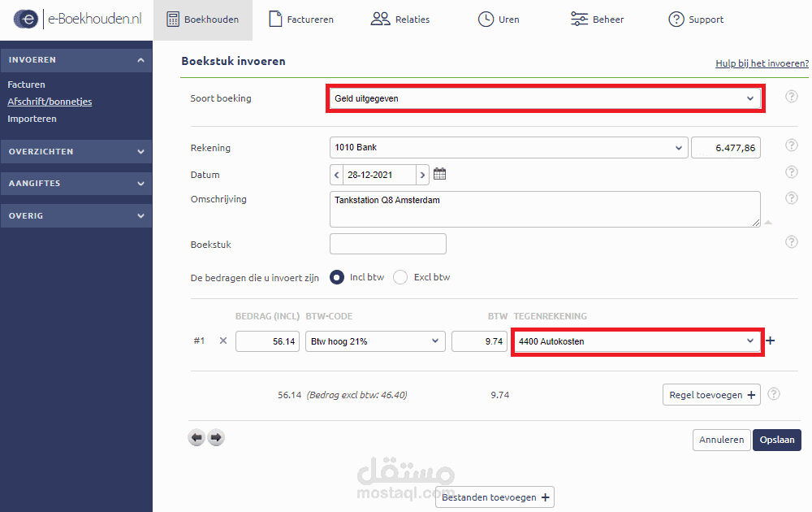Viewport: 812px width, 512px height.
Task: Expand the OVERZICHTEN sidebar section
Action: click(76, 152)
